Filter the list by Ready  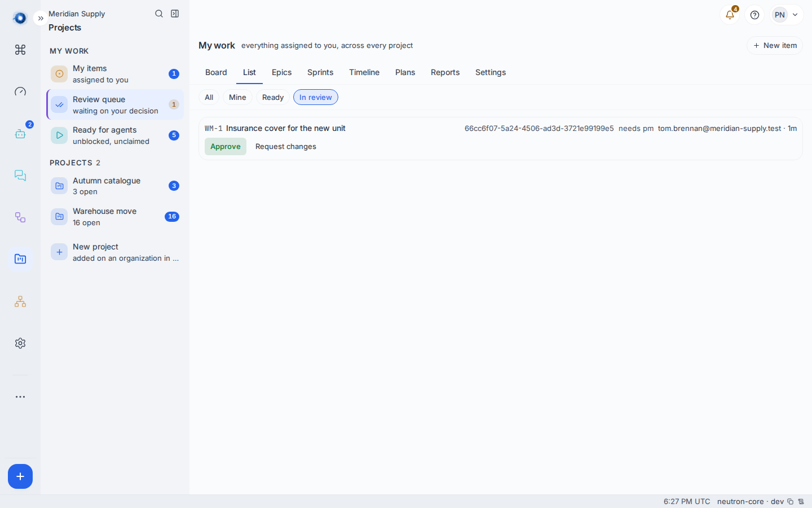[x=273, y=97]
